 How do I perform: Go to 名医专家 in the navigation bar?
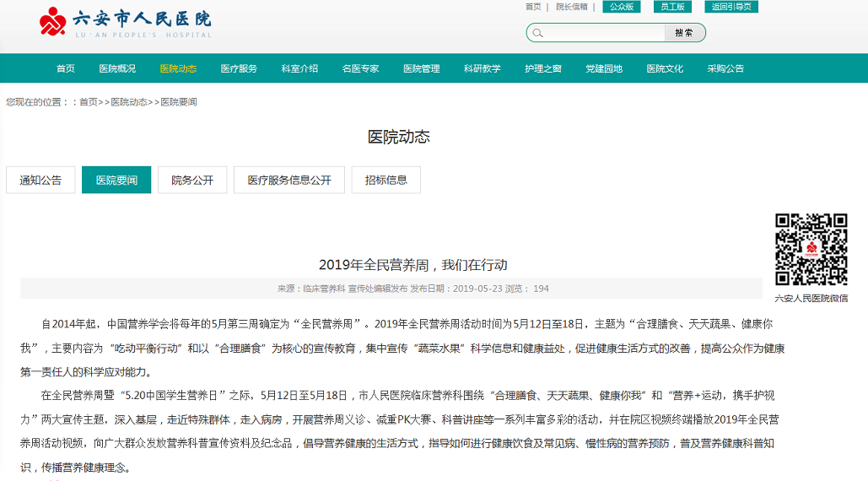tap(360, 68)
